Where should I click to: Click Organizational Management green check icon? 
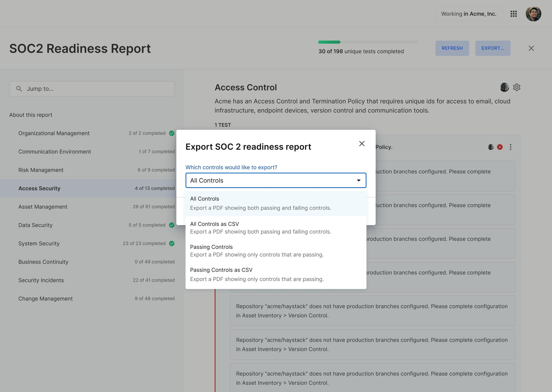(172, 133)
